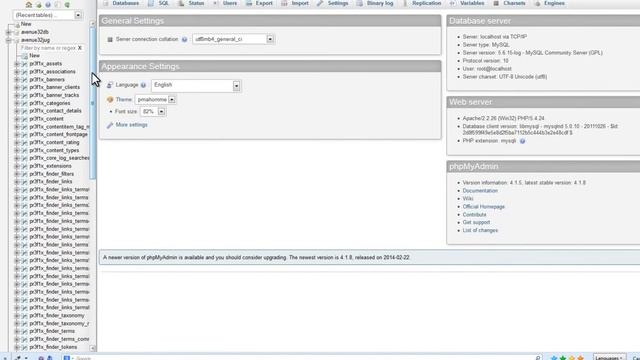640x360 pixels.
Task: Switch to the Databases tab
Action: click(x=121, y=3)
